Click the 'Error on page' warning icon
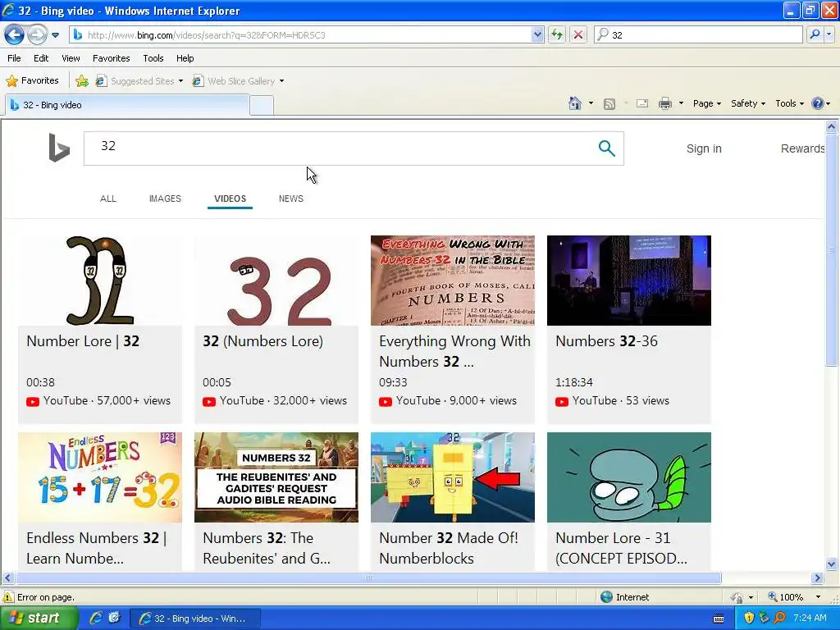840x630 pixels. 8,597
